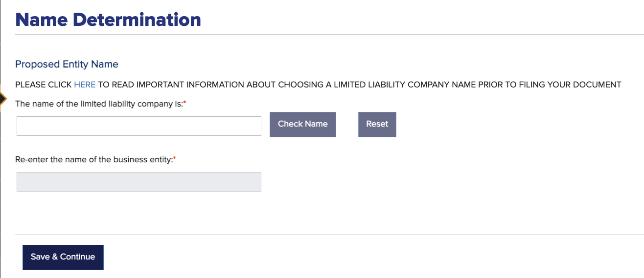644x278 pixels.
Task: Click the Check Name button
Action: [x=303, y=124]
